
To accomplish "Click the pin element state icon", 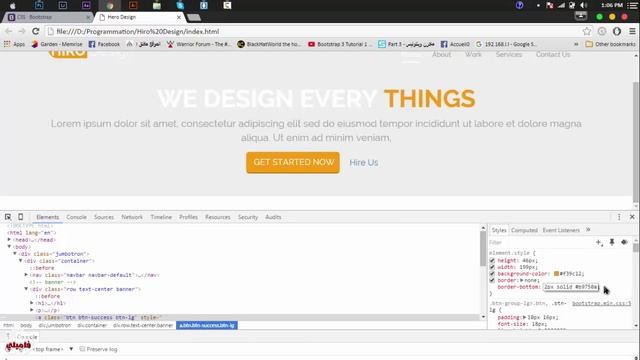I will pos(612,242).
